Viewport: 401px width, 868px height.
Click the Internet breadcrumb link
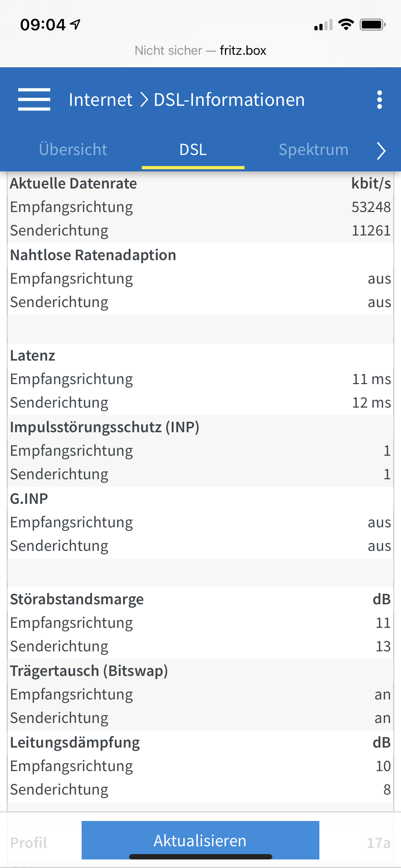[101, 99]
